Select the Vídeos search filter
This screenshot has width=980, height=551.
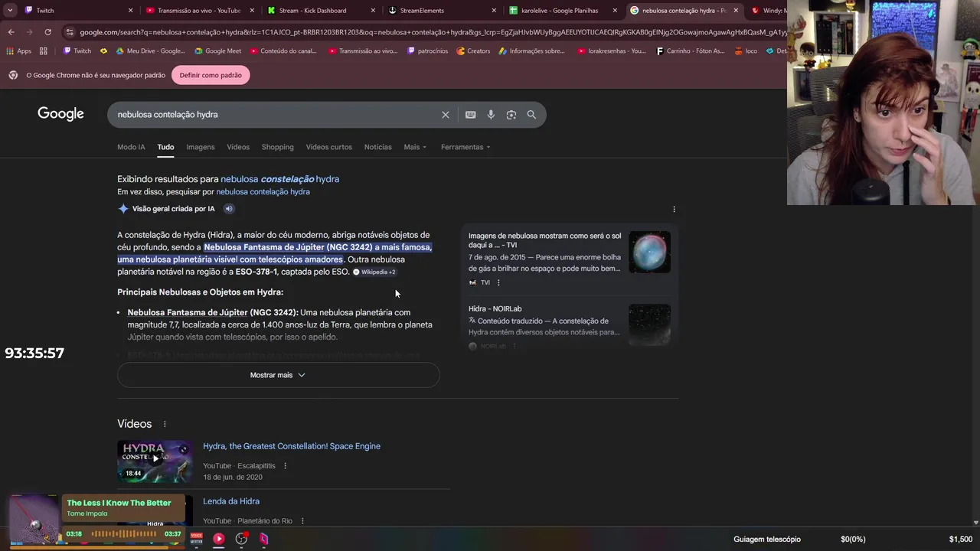238,147
